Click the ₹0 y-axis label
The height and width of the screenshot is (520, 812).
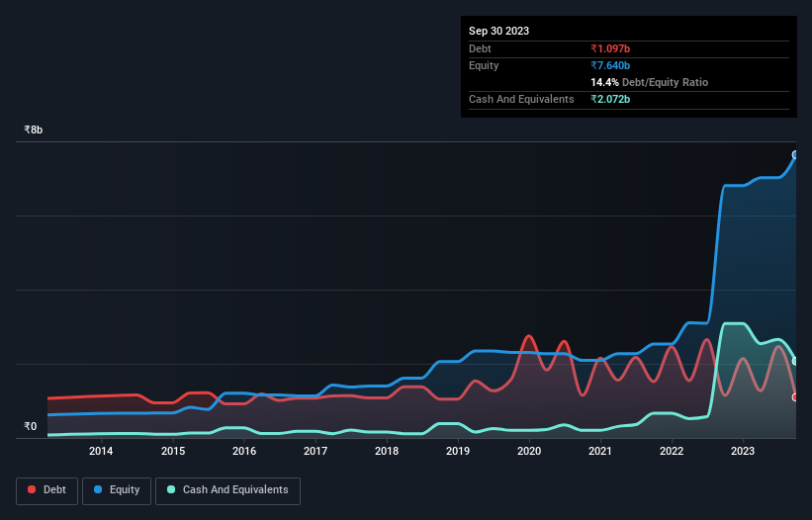tap(31, 426)
